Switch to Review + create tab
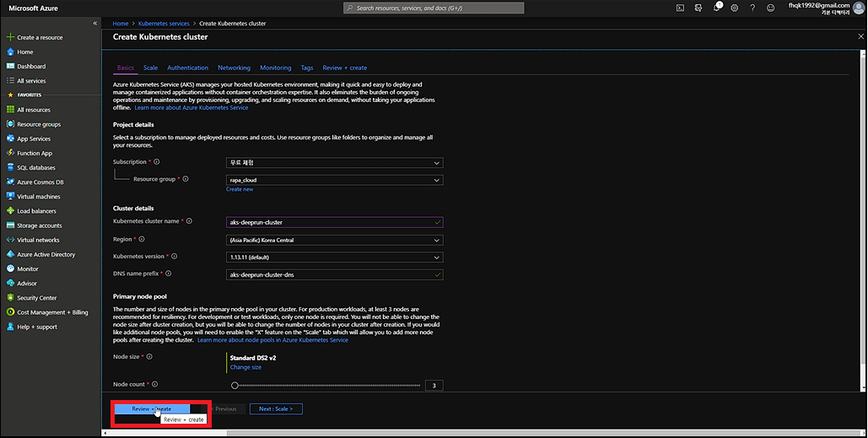 click(x=345, y=68)
